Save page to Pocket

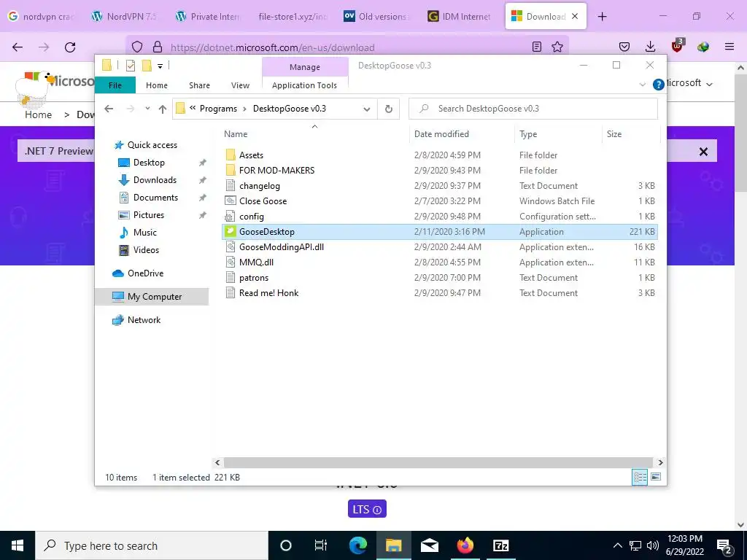click(624, 47)
